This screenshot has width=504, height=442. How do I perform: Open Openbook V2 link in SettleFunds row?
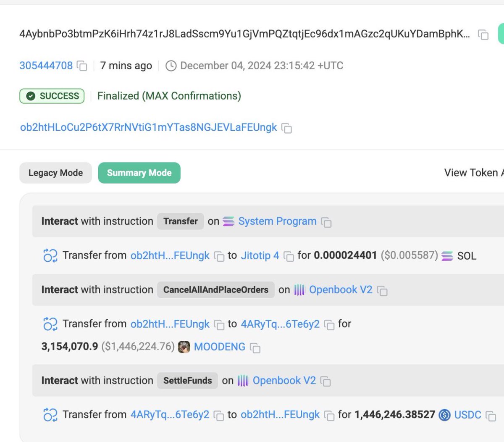(x=284, y=380)
